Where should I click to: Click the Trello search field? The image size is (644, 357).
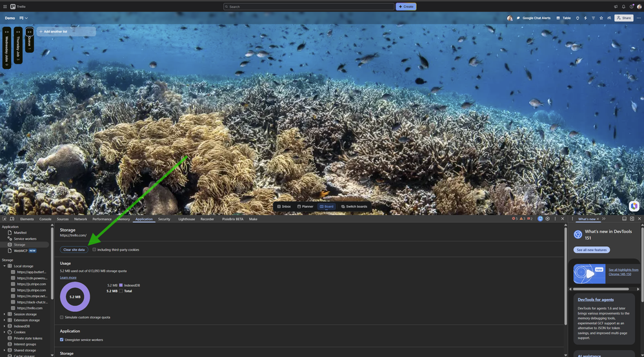(308, 6)
